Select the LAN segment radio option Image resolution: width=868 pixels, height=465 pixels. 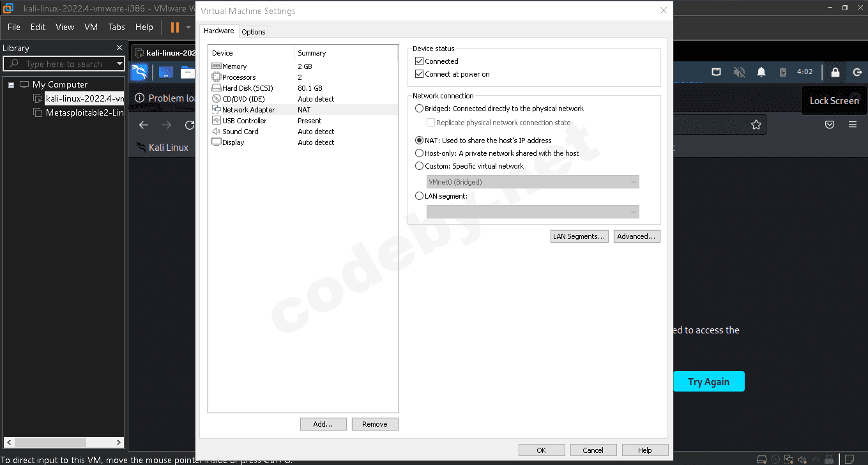(420, 196)
